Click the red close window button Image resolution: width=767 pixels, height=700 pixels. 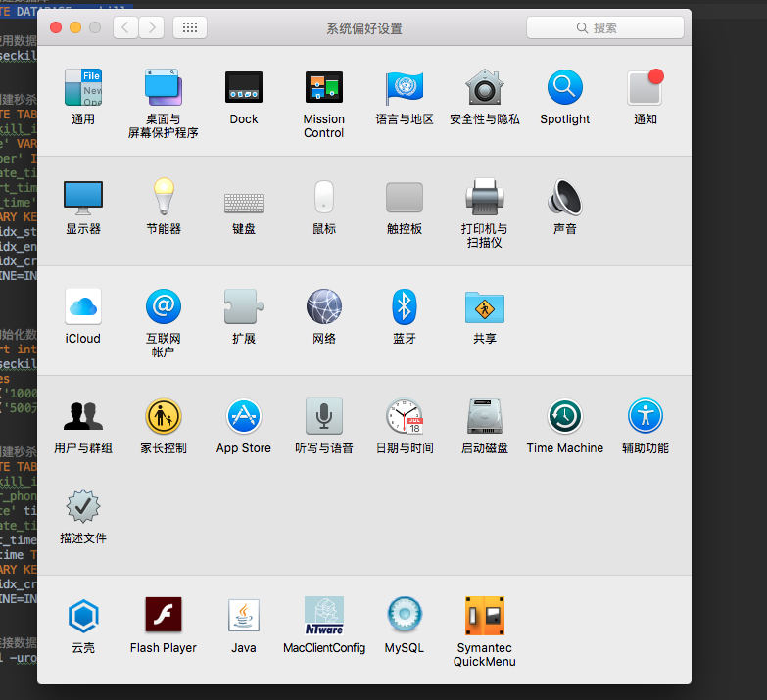(x=56, y=27)
